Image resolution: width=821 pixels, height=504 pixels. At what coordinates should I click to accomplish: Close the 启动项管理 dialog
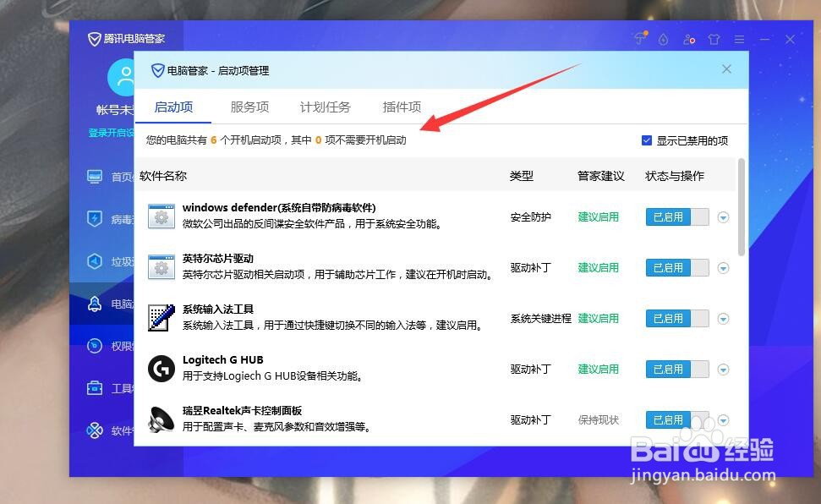726,69
